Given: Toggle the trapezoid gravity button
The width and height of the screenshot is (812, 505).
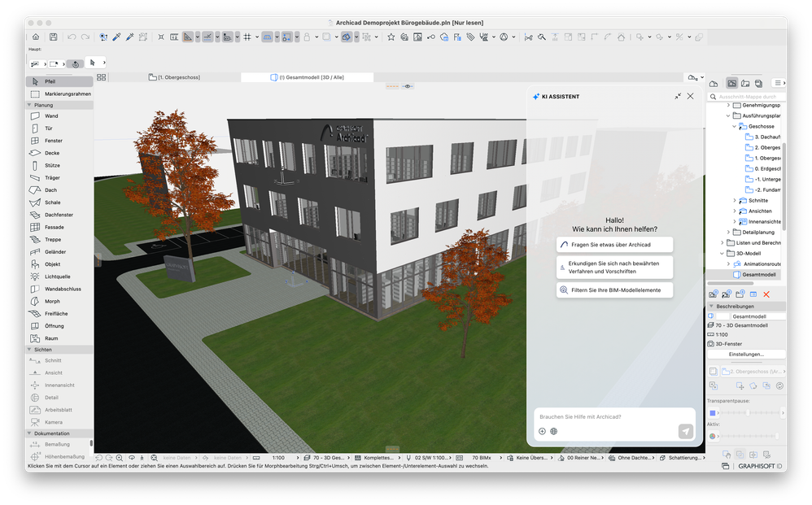Looking at the screenshot, I should point(267,37).
